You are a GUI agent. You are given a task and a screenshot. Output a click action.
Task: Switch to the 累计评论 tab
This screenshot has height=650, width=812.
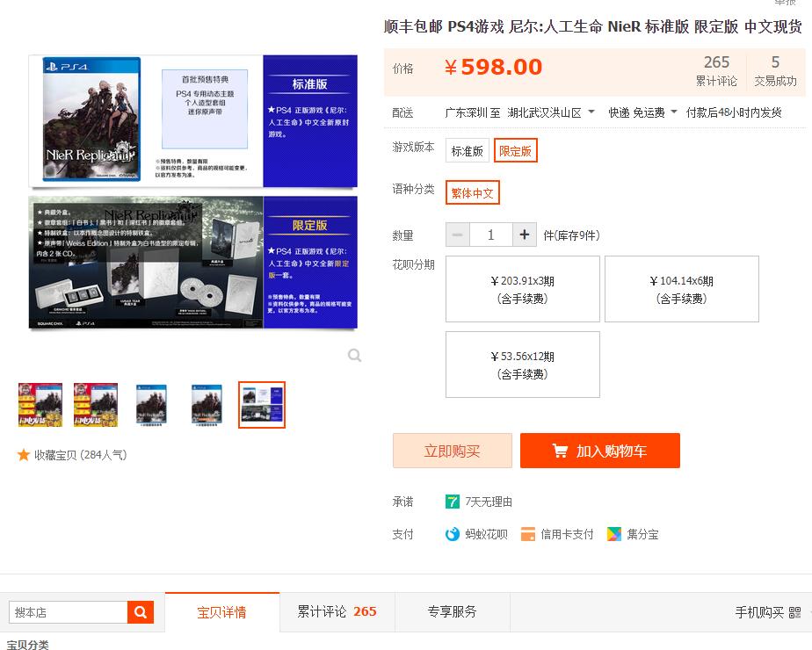[337, 612]
